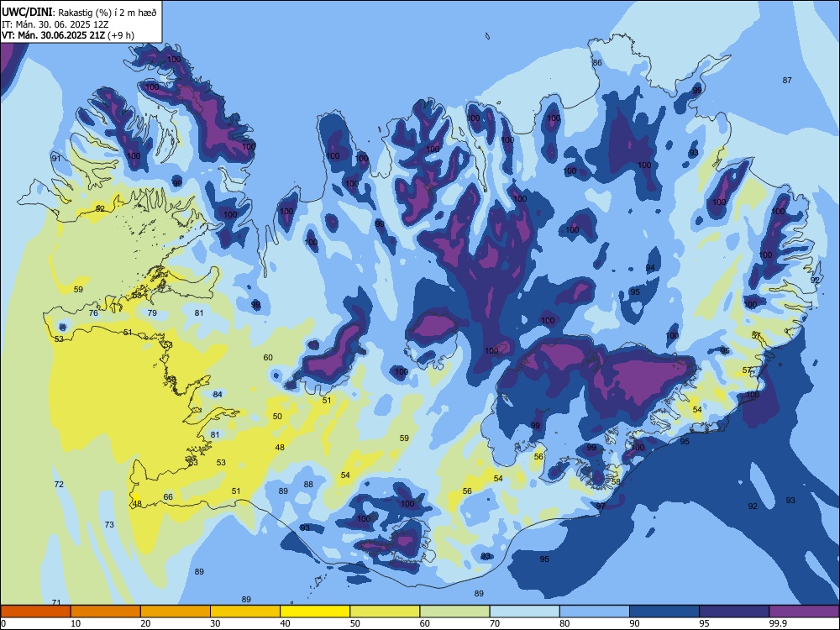
Task: Click the 40–50% bright yellow legend swatch
Action: coord(315,612)
